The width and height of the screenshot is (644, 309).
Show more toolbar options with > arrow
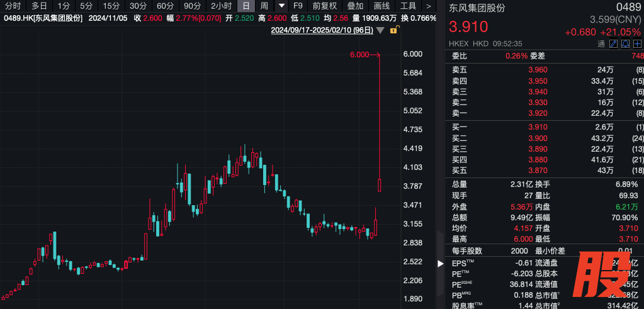click(428, 6)
